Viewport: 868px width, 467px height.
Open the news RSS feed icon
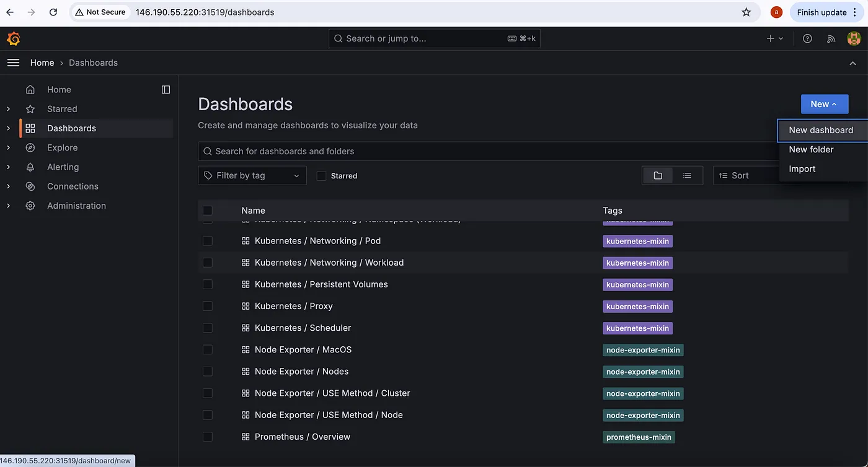point(831,38)
